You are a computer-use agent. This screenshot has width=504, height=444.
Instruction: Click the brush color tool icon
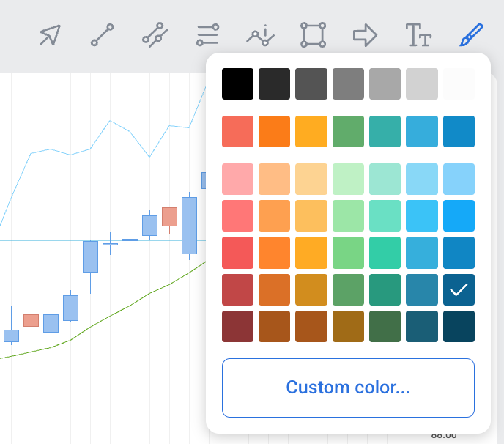[x=471, y=34]
